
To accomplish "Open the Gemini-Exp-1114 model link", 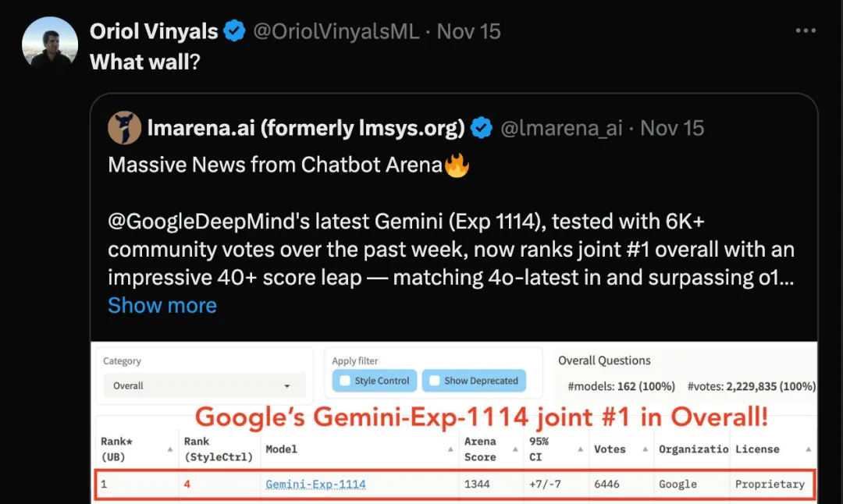I will [x=315, y=484].
